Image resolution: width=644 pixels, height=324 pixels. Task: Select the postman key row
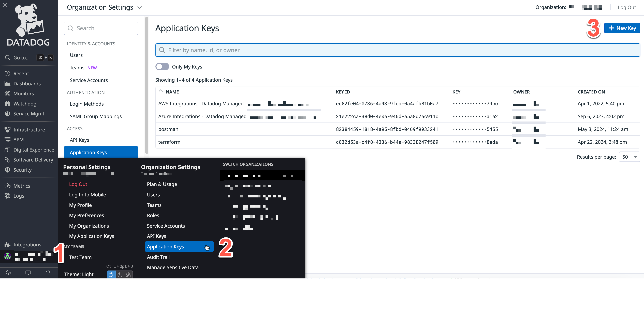(398, 129)
